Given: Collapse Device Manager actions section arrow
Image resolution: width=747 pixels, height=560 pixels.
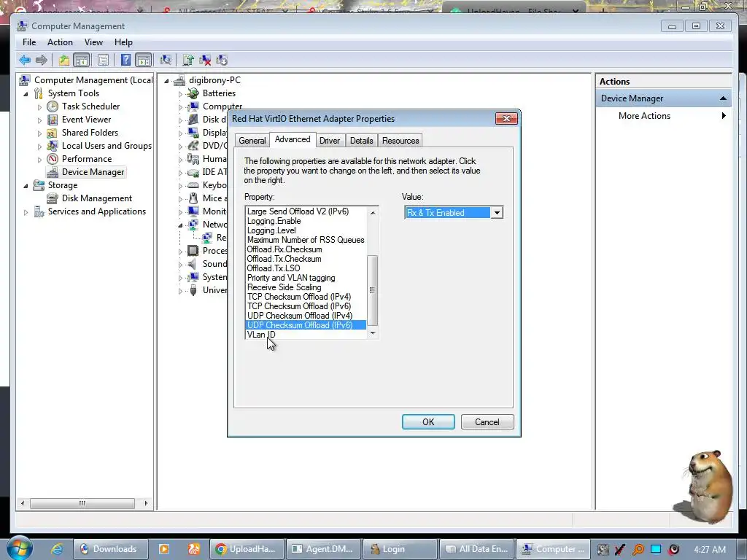Looking at the screenshot, I should point(723,98).
